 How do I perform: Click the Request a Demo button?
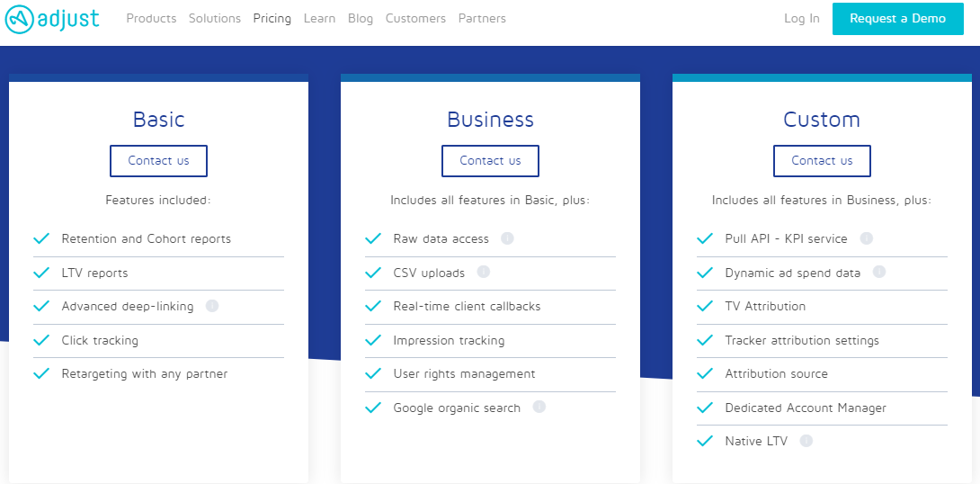[x=898, y=19]
